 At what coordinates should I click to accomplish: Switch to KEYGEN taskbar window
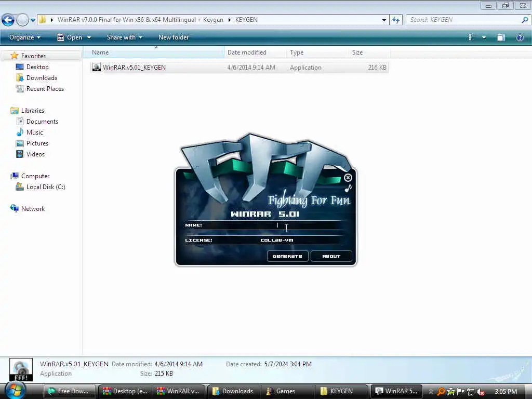click(x=342, y=391)
